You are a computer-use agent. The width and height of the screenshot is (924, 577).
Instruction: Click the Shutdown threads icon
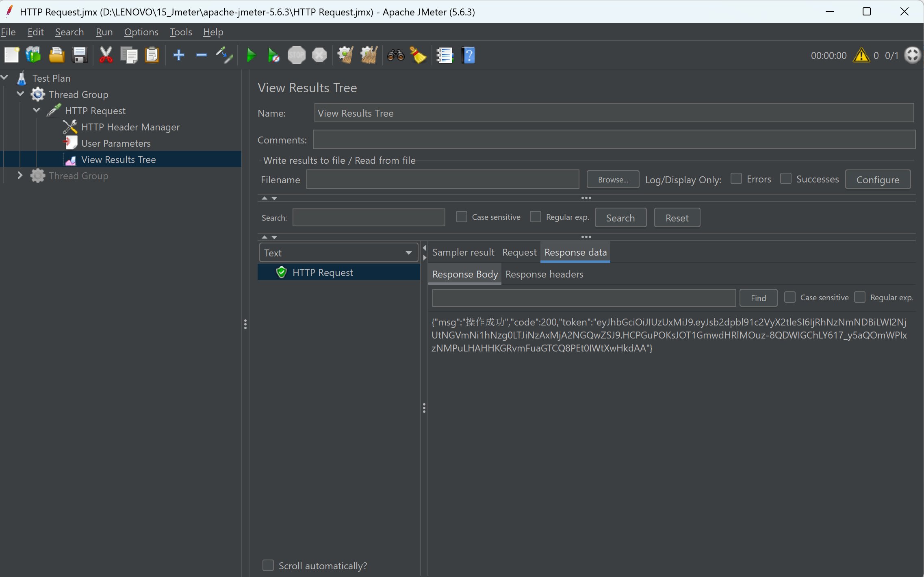pyautogui.click(x=319, y=55)
